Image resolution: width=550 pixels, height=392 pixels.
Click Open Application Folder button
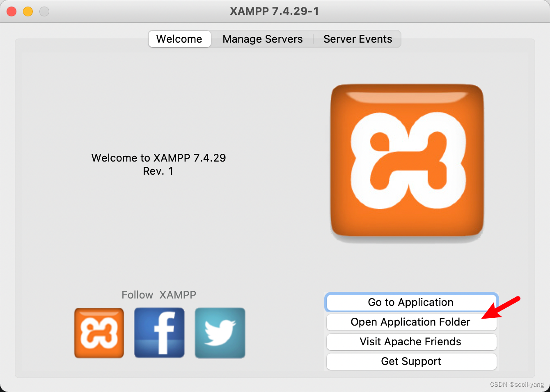411,322
